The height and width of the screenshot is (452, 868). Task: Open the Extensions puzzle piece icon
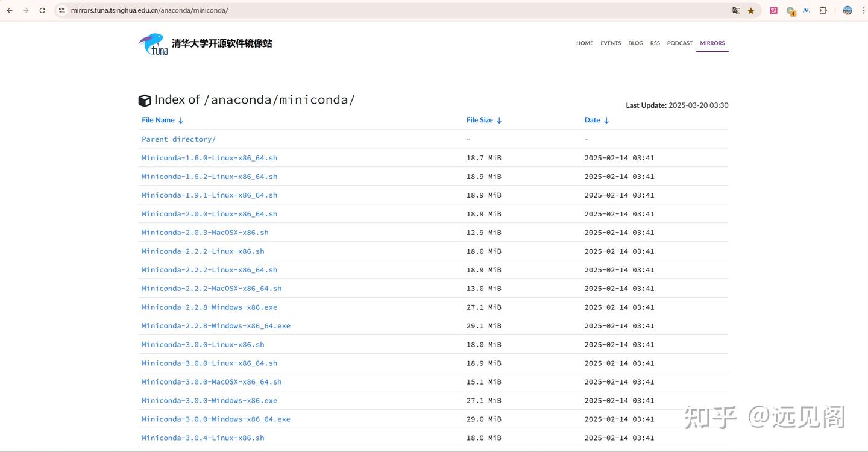(x=822, y=10)
